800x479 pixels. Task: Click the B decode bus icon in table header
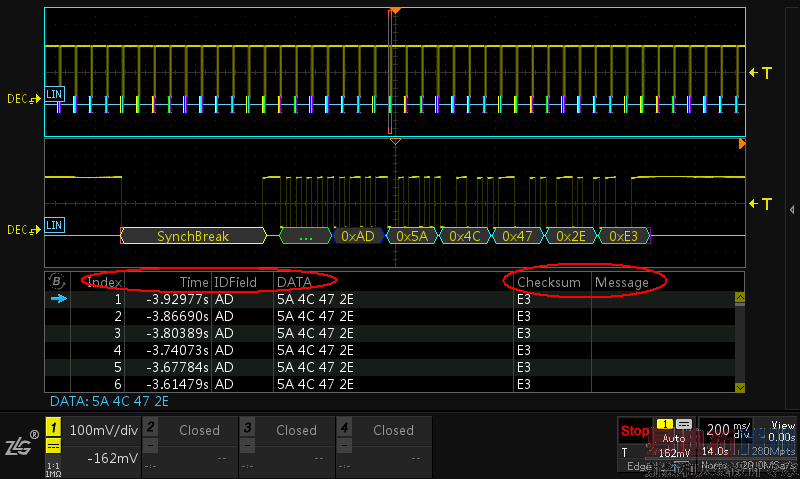[x=57, y=282]
